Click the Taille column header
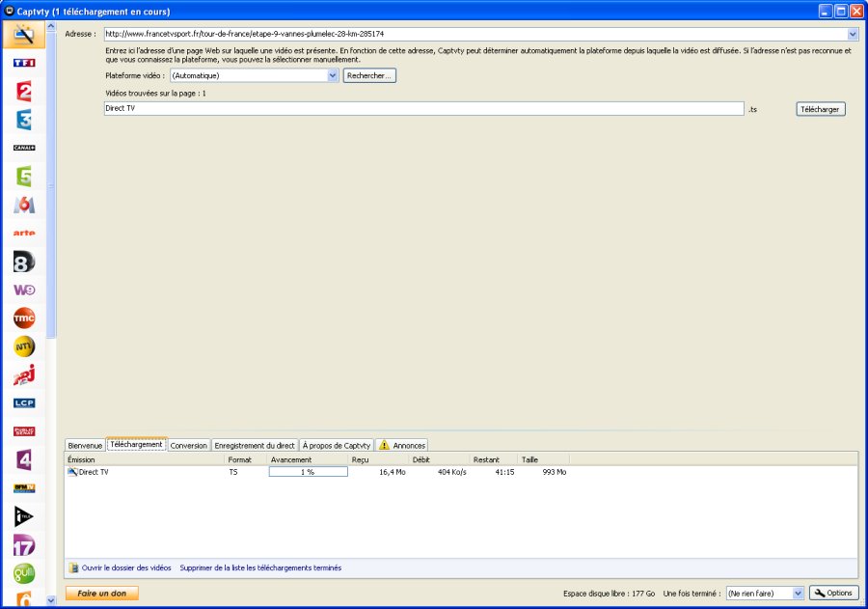This screenshot has width=868, height=609. (544, 459)
